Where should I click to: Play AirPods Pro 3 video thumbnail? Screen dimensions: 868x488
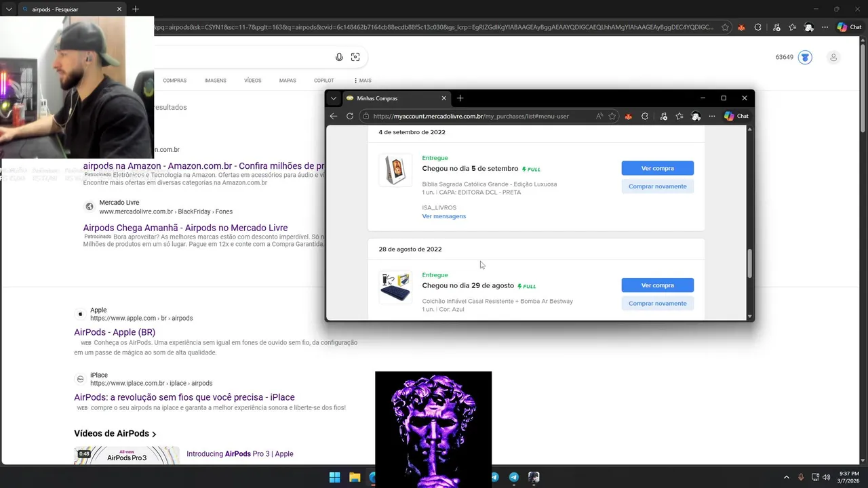click(x=127, y=455)
